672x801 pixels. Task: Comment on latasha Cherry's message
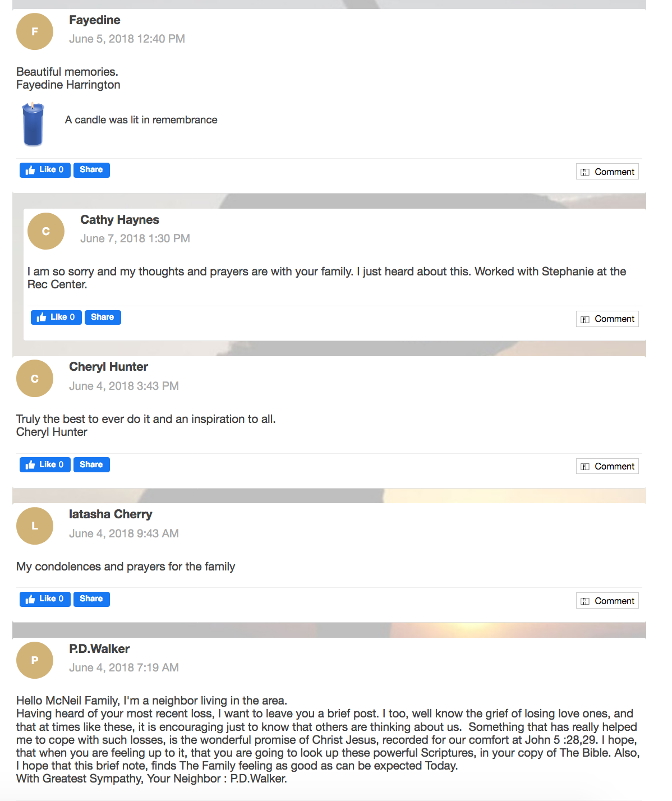click(607, 601)
